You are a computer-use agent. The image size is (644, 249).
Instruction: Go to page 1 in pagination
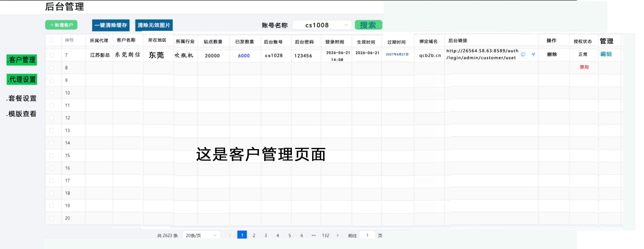tap(242, 235)
